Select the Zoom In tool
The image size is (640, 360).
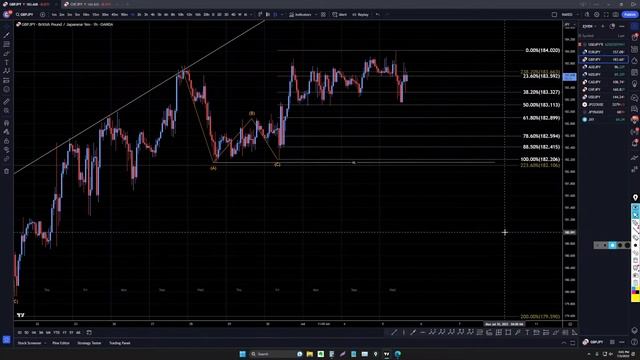pos(7,111)
